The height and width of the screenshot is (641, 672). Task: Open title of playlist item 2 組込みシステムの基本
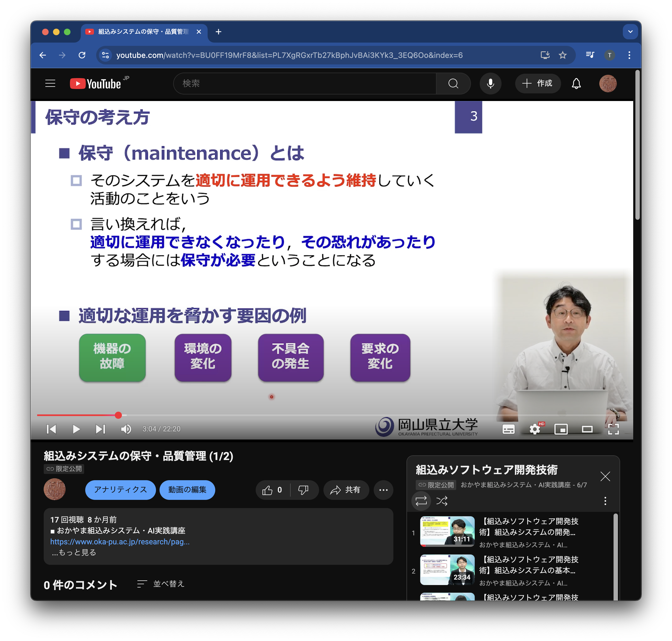(x=528, y=565)
